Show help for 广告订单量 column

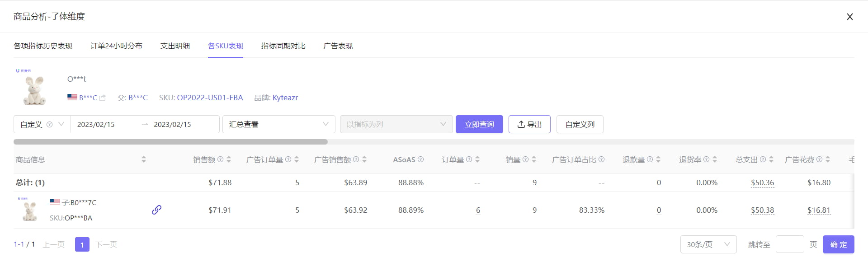[x=288, y=159]
